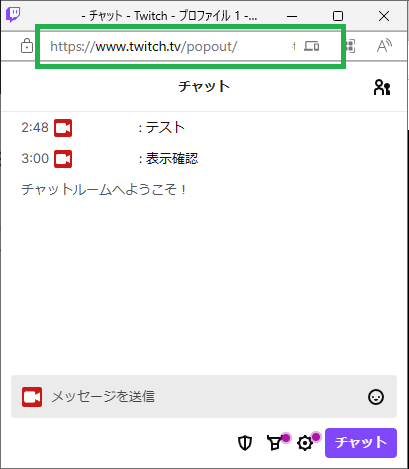The image size is (409, 469).
Task: Click the emote picker smiley icon
Action: (376, 397)
